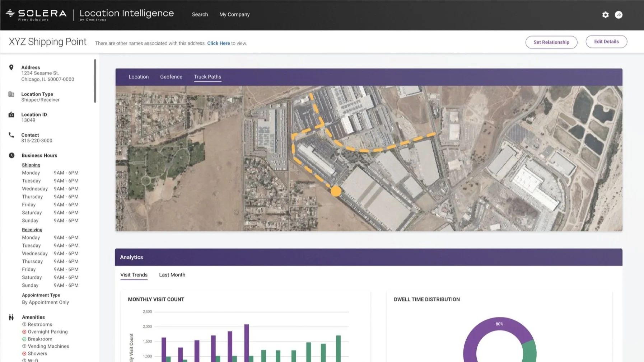Click the Vending Machines status icon
This screenshot has height=362, width=644.
[24, 346]
